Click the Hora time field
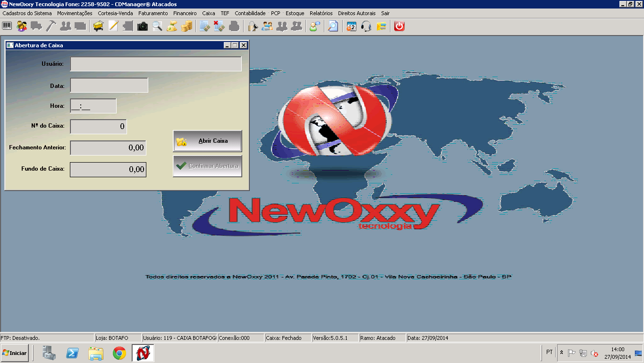The image size is (644, 363). tap(93, 106)
